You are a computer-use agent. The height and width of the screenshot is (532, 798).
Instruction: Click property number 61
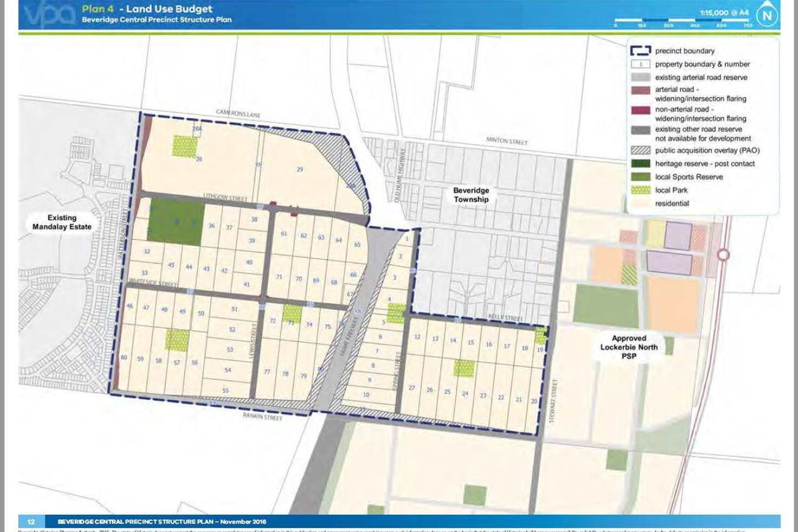coord(284,233)
